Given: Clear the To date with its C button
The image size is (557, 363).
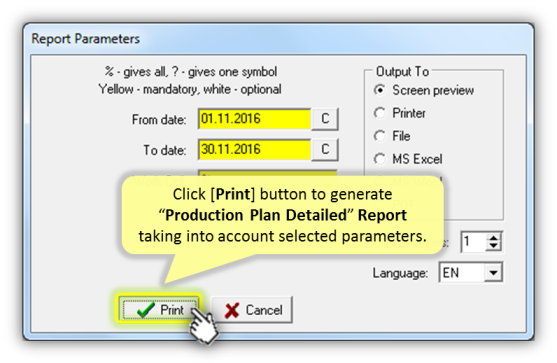Looking at the screenshot, I should [x=325, y=150].
